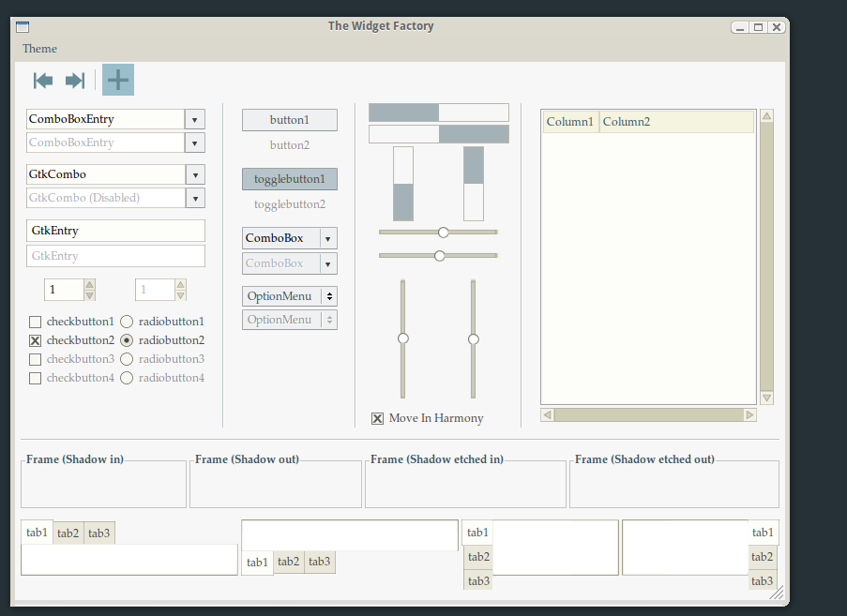The height and width of the screenshot is (616, 847).
Task: Select tab2 in left-tabs notebook
Action: pyautogui.click(x=478, y=557)
